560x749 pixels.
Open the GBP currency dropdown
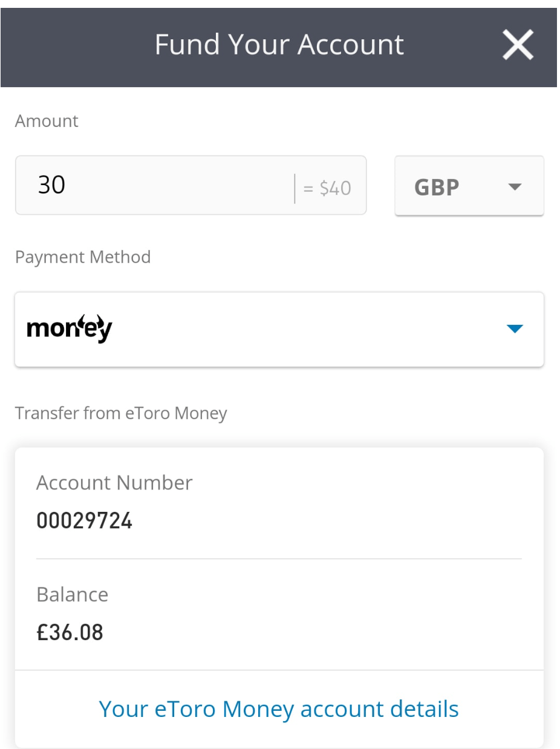point(469,186)
